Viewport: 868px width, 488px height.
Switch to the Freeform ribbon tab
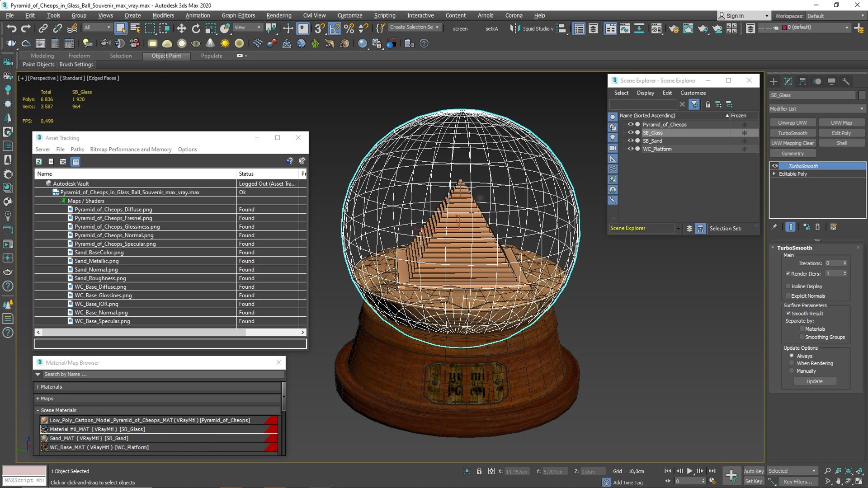[79, 56]
